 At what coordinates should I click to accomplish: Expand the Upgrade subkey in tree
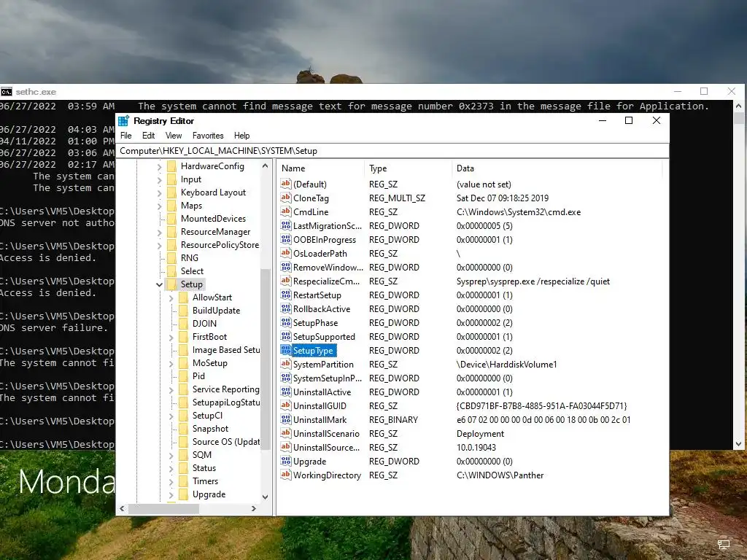tap(171, 495)
